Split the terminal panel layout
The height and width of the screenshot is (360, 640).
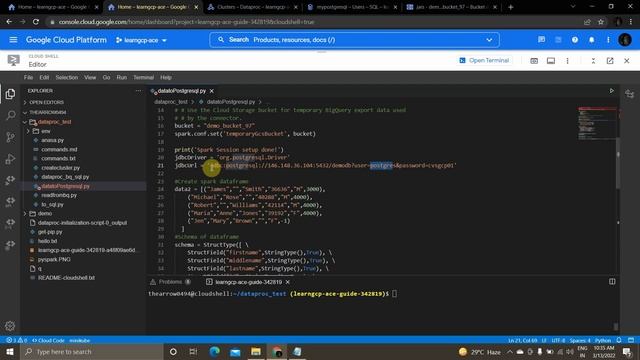click(612, 282)
